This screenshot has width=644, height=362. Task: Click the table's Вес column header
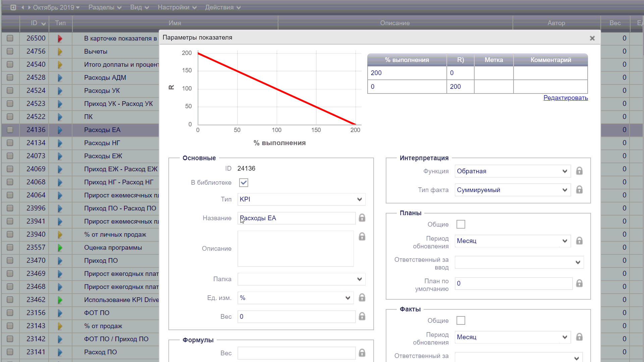(615, 23)
